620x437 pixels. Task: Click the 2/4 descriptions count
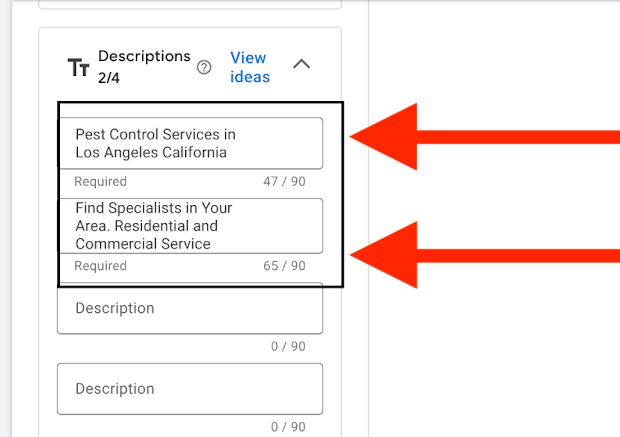[109, 76]
